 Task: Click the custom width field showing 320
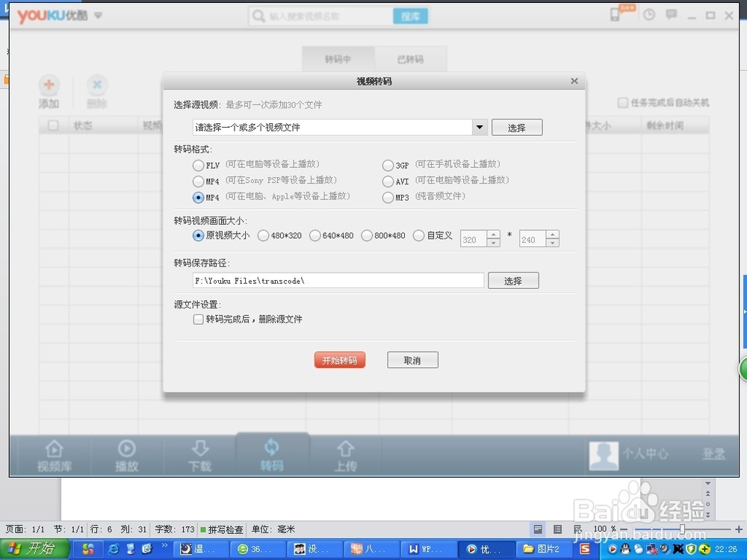474,239
